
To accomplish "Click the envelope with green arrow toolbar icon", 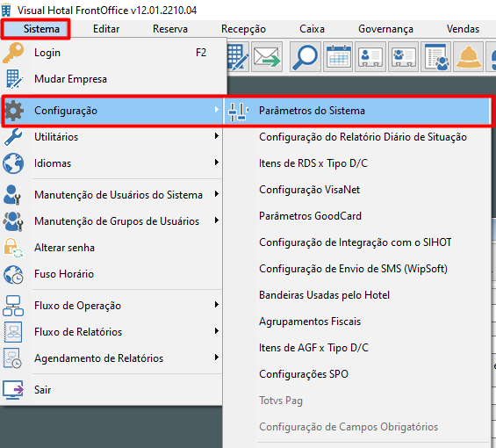I will click(x=267, y=57).
